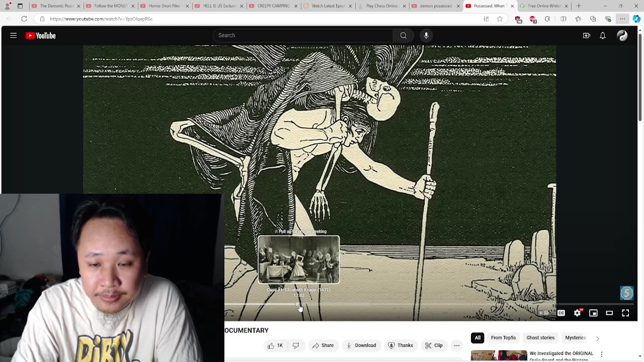Open browser profile icon in title bar
This screenshot has width=644, height=362.
(x=9, y=6)
